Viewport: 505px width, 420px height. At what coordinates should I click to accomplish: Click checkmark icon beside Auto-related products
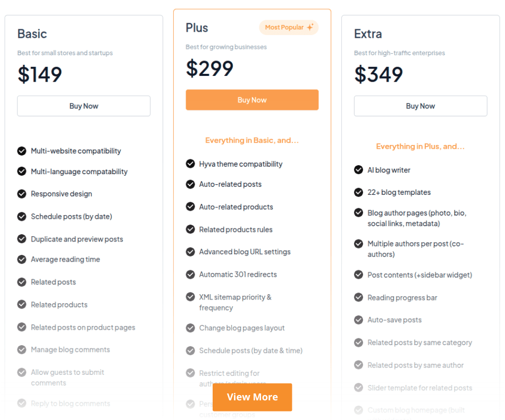190,207
